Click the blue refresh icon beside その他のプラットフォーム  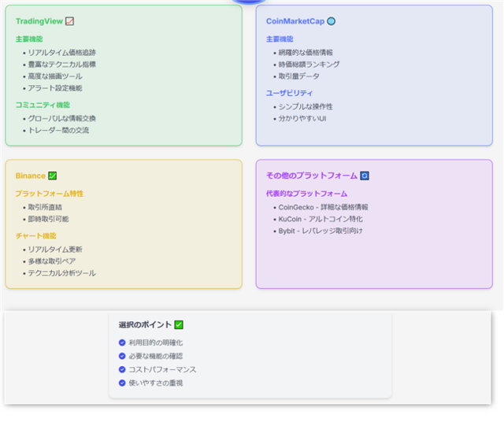365,176
